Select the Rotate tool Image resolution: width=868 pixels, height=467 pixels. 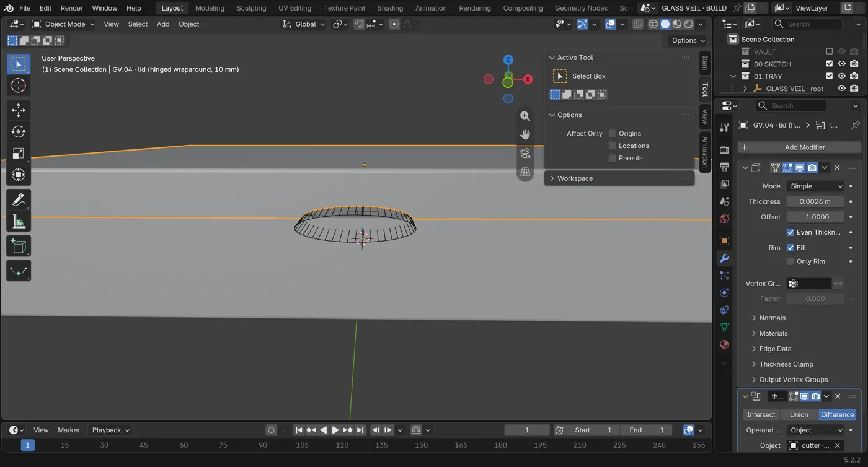(x=19, y=132)
